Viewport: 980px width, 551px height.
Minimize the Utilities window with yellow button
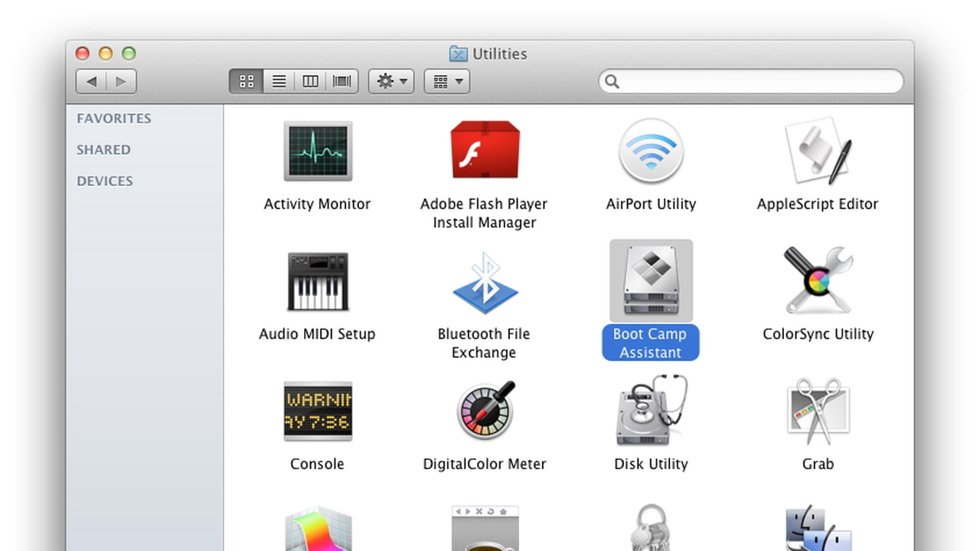coord(106,54)
